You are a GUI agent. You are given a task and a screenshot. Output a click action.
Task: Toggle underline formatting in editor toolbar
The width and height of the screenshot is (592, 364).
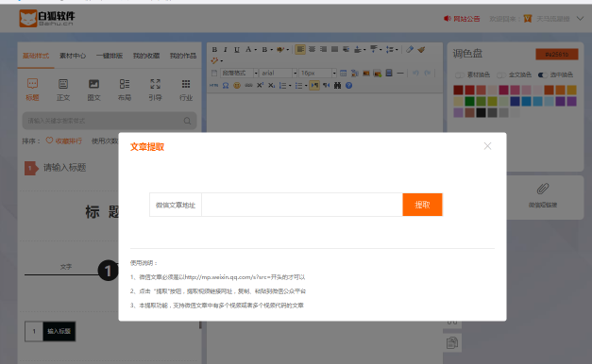(x=237, y=49)
